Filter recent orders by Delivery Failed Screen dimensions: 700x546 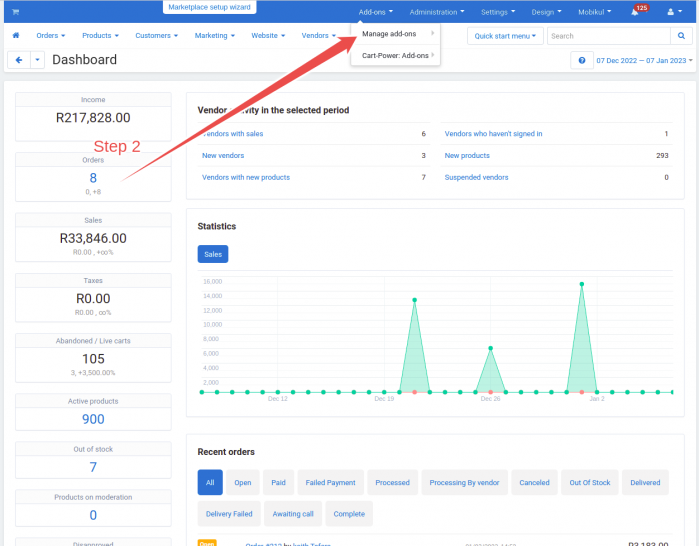[229, 514]
